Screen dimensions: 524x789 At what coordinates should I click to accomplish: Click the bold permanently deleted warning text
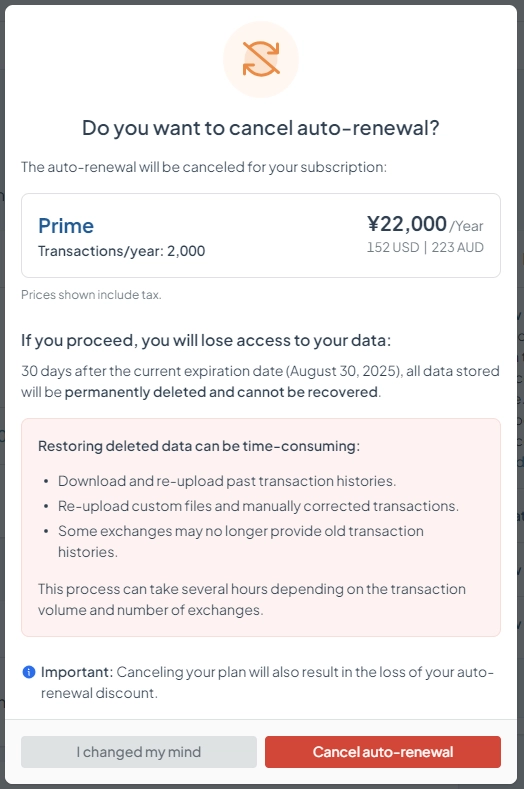pyautogui.click(x=221, y=392)
